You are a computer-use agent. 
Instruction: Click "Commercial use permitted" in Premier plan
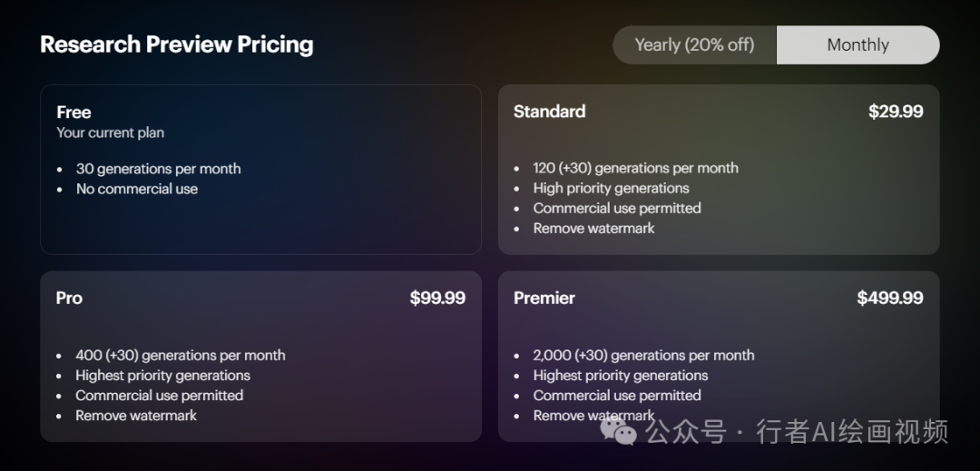click(x=617, y=395)
